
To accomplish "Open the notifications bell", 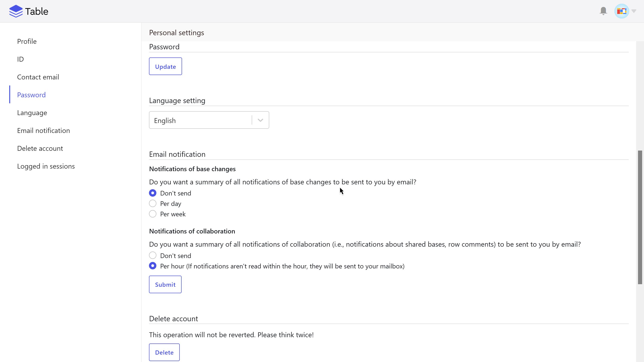I will [603, 11].
